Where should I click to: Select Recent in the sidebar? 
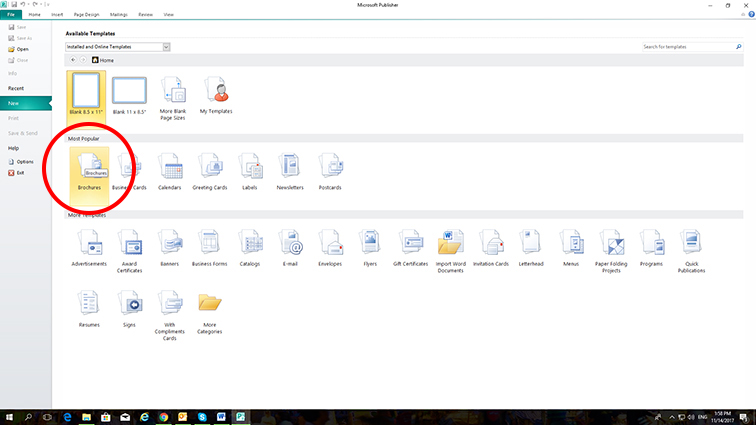[x=16, y=88]
